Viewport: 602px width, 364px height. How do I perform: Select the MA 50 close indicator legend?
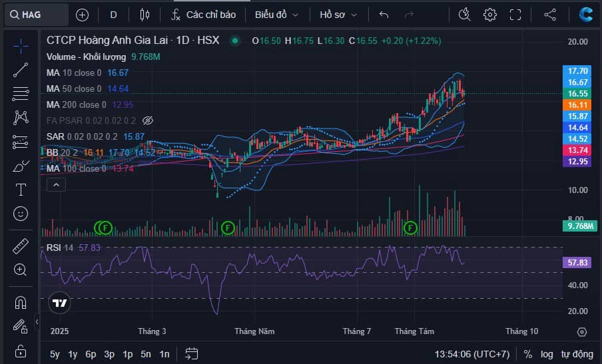(x=87, y=89)
